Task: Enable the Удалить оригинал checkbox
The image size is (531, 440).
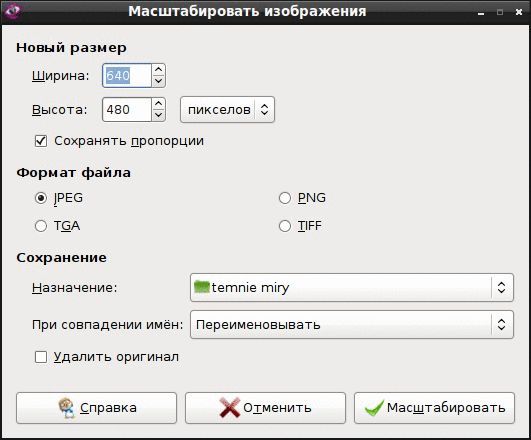Action: (41, 357)
